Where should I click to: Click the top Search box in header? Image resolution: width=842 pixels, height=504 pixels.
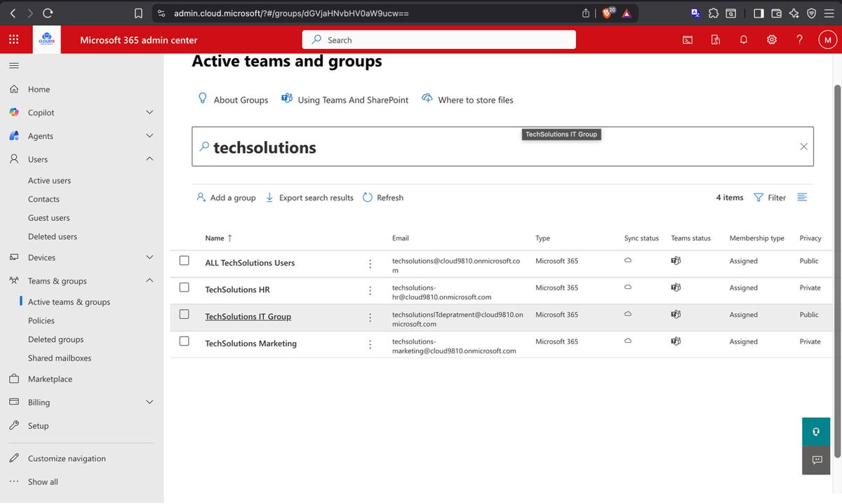click(x=439, y=40)
